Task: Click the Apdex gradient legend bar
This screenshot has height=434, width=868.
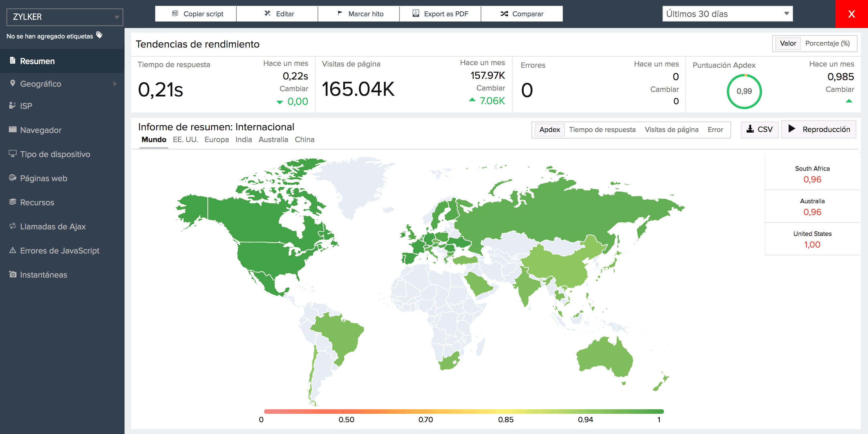Action: (464, 411)
